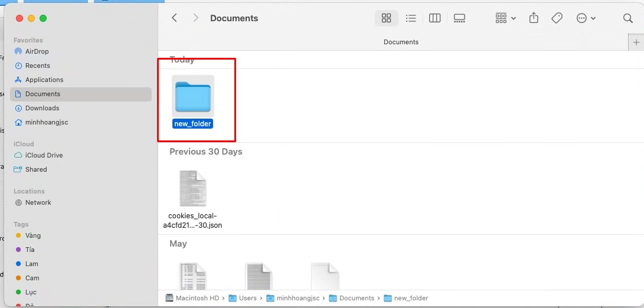The image size is (644, 308).
Task: Switch to gallery view
Action: pos(460,18)
